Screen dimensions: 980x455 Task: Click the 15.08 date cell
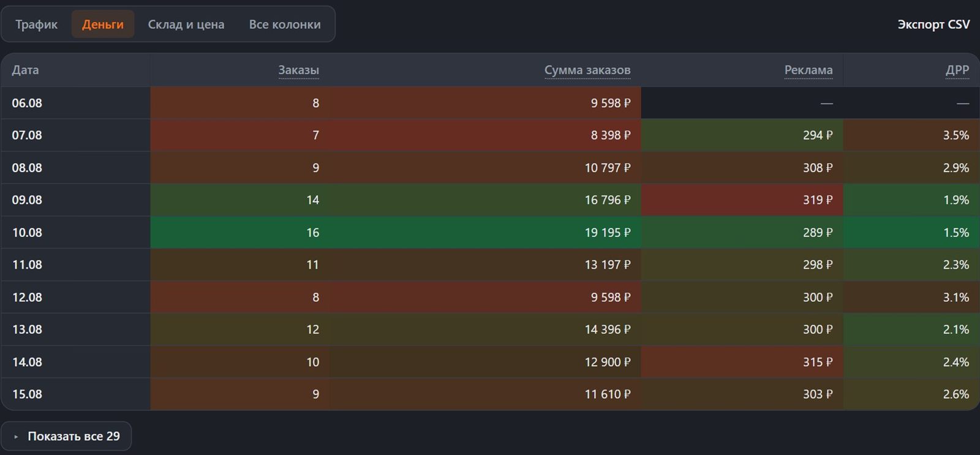point(76,394)
